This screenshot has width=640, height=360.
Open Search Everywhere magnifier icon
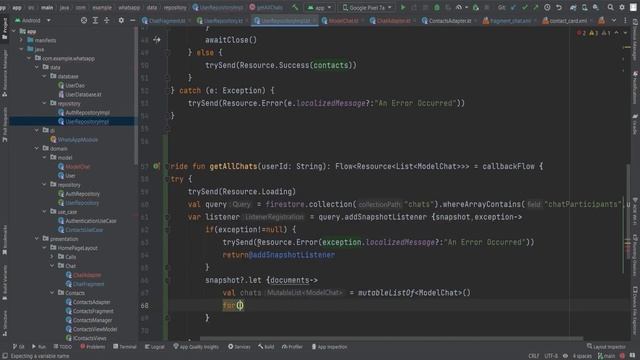[610, 7]
